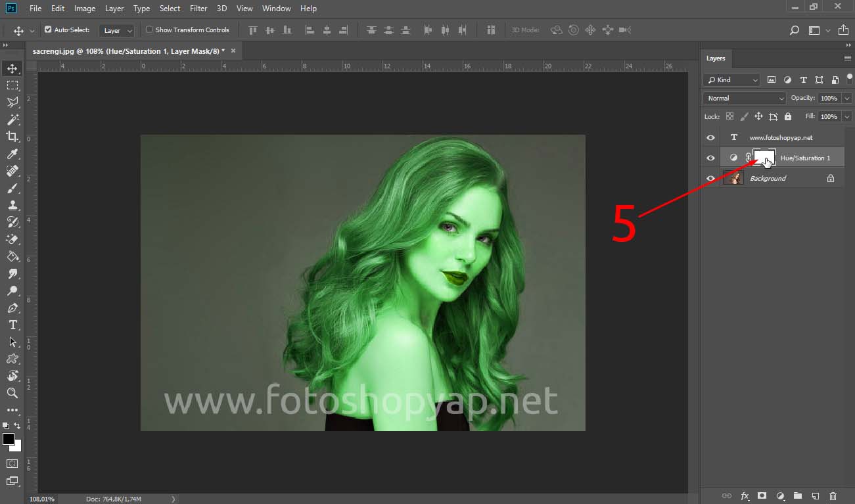Select the www.fotoshopyap.net text layer
This screenshot has width=855, height=504.
tap(781, 137)
